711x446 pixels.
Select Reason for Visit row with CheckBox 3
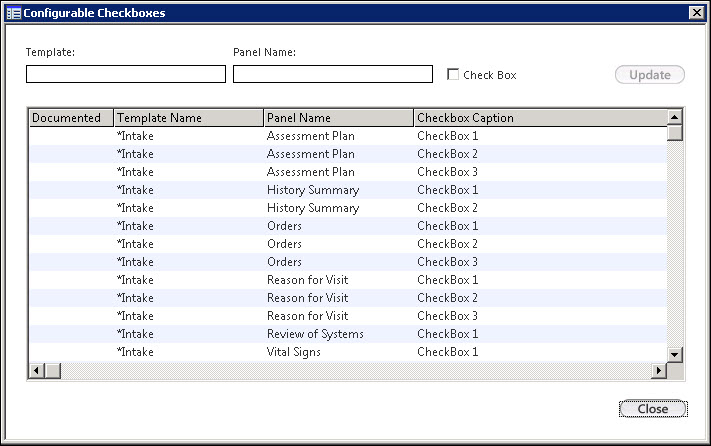click(x=348, y=316)
